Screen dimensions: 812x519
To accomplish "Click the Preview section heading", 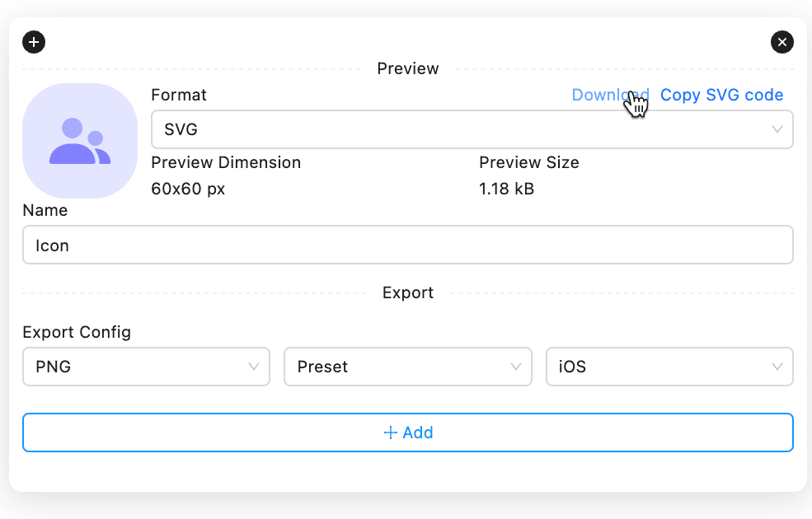I will coord(407,68).
